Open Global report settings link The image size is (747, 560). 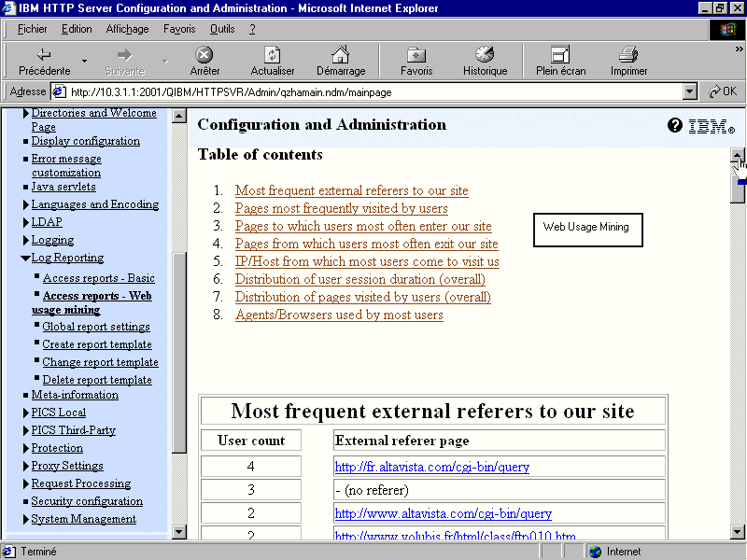coord(96,327)
